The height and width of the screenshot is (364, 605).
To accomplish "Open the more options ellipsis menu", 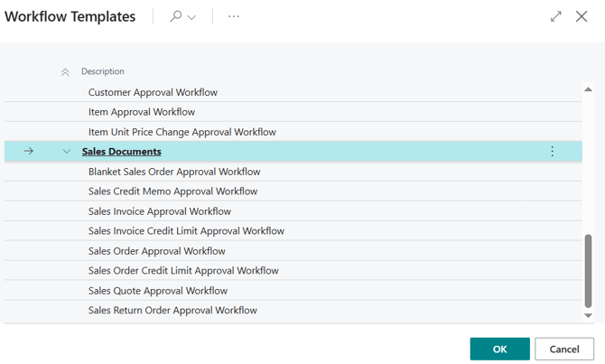I will coord(234,16).
